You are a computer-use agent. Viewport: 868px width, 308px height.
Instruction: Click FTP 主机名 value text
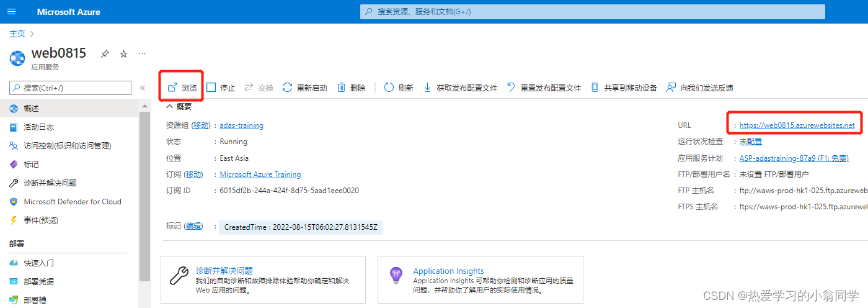804,190
